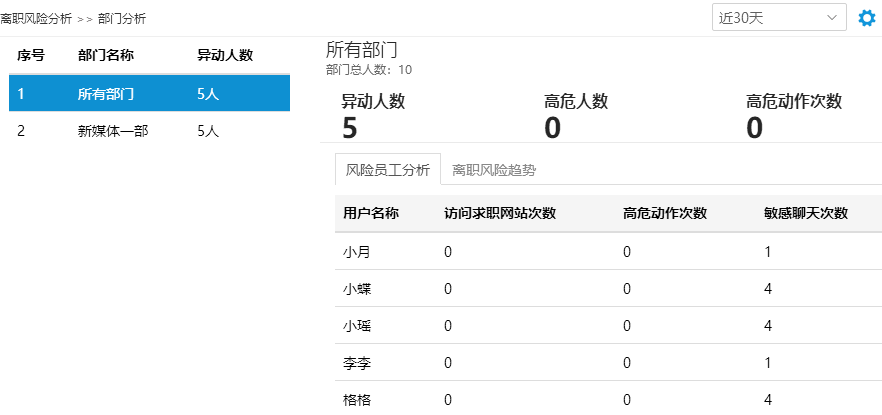The height and width of the screenshot is (415, 882).
Task: Click the 离职风险分析 breadcrumb link
Action: click(36, 18)
